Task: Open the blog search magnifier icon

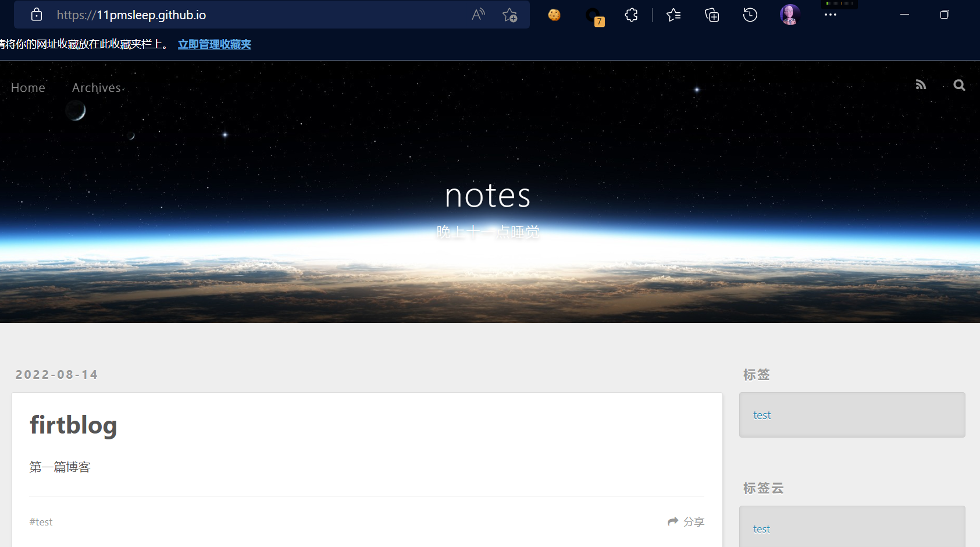Action: 959,85
